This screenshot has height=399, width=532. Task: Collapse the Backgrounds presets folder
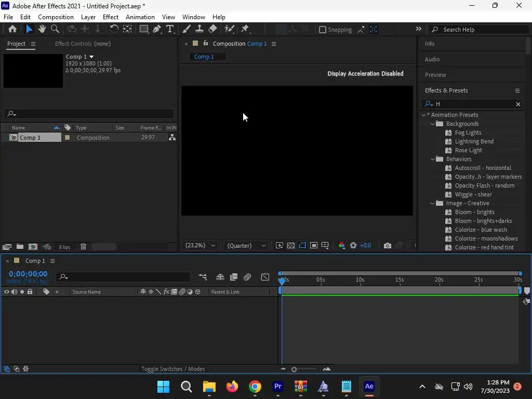click(x=433, y=124)
